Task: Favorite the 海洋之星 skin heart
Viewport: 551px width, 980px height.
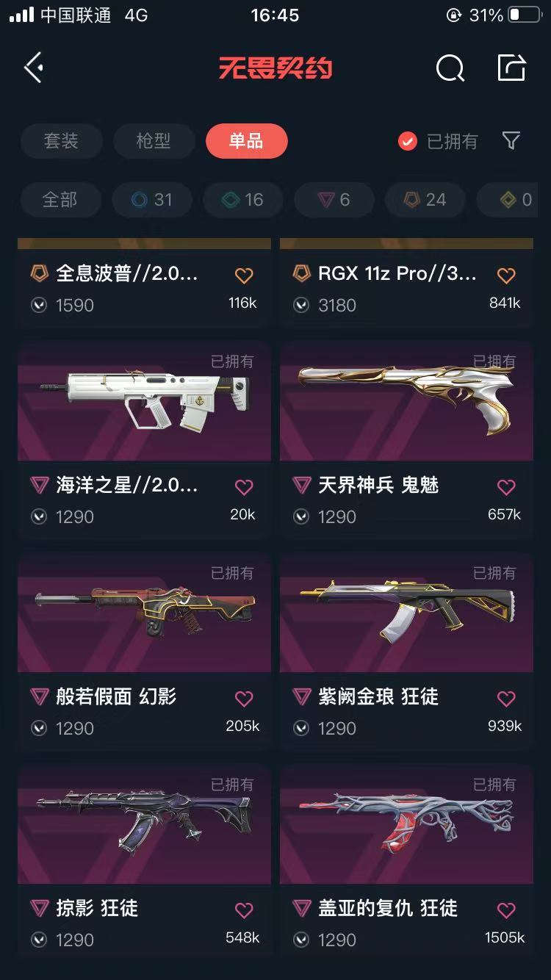Action: coord(244,487)
